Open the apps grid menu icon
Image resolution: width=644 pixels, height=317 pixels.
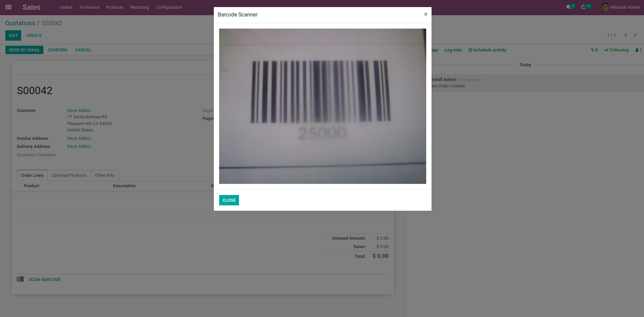tap(8, 7)
